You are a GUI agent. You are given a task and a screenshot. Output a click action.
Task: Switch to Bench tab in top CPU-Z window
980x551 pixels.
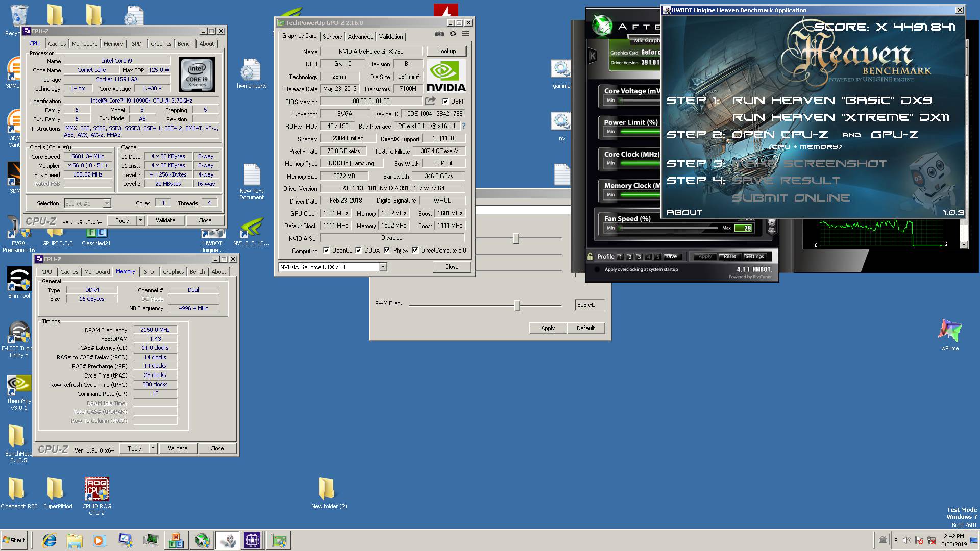pos(185,44)
